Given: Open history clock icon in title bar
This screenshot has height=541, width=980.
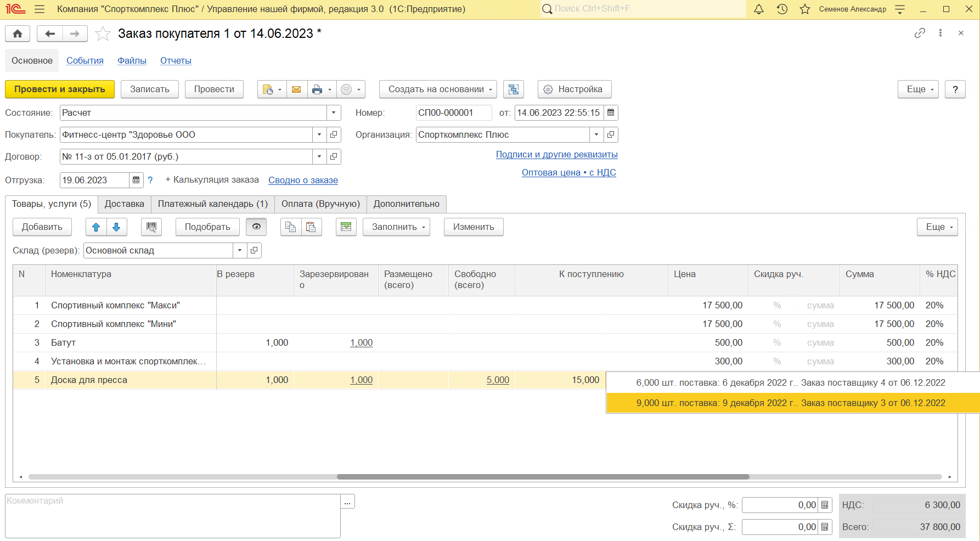Looking at the screenshot, I should 782,9.
